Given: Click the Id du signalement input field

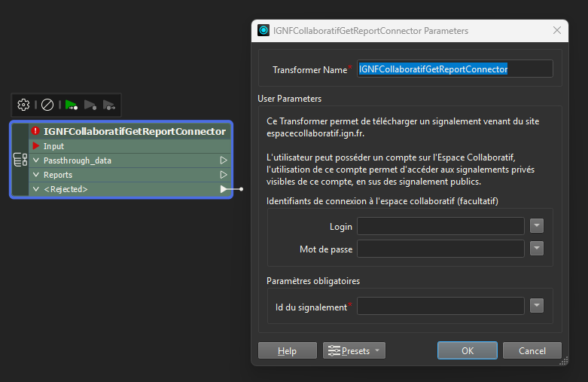Looking at the screenshot, I should tap(440, 306).
